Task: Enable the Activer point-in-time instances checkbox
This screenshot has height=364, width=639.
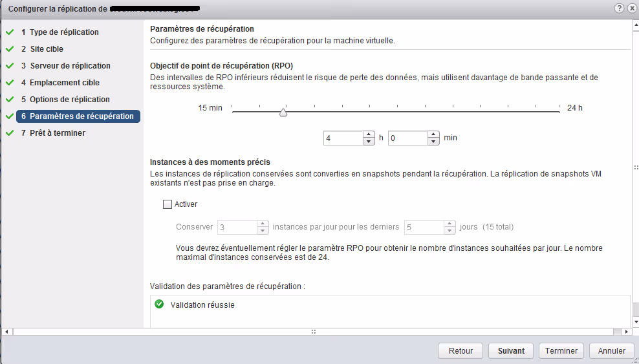Action: pyautogui.click(x=168, y=204)
